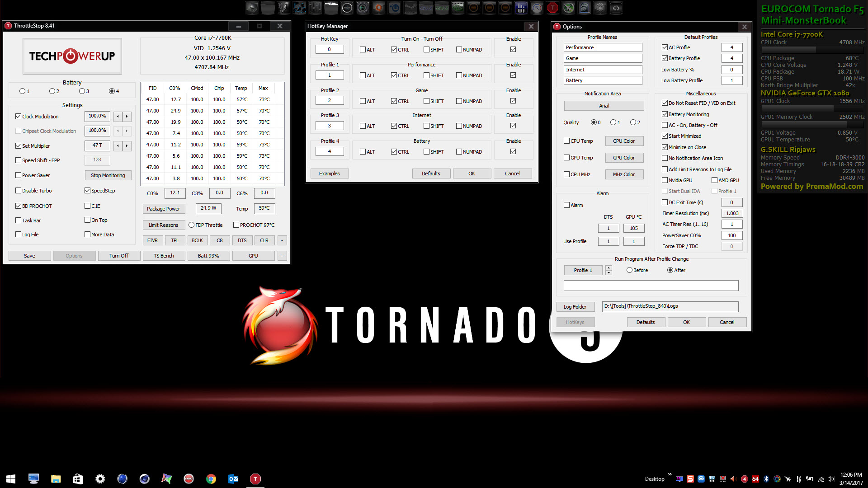This screenshot has height=488, width=868.
Task: Open the Windows Store taskbar icon
Action: (78, 479)
